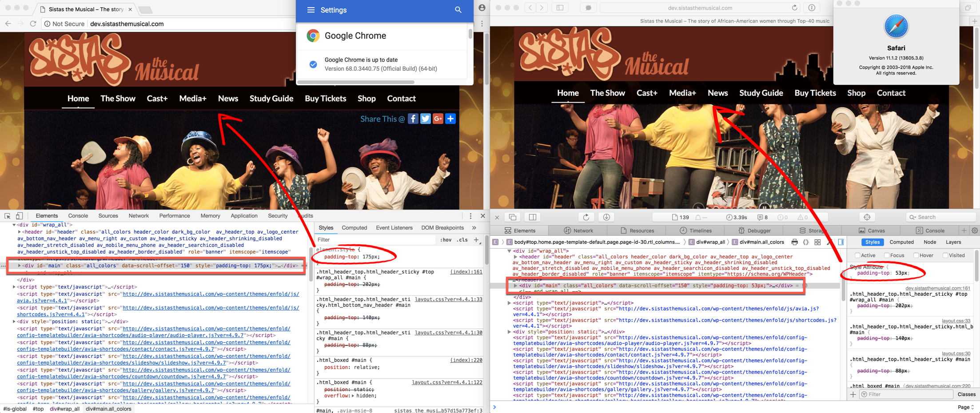Click the Safari styles sidebar scrollbar
Image resolution: width=980 pixels, height=413 pixels.
[x=976, y=266]
